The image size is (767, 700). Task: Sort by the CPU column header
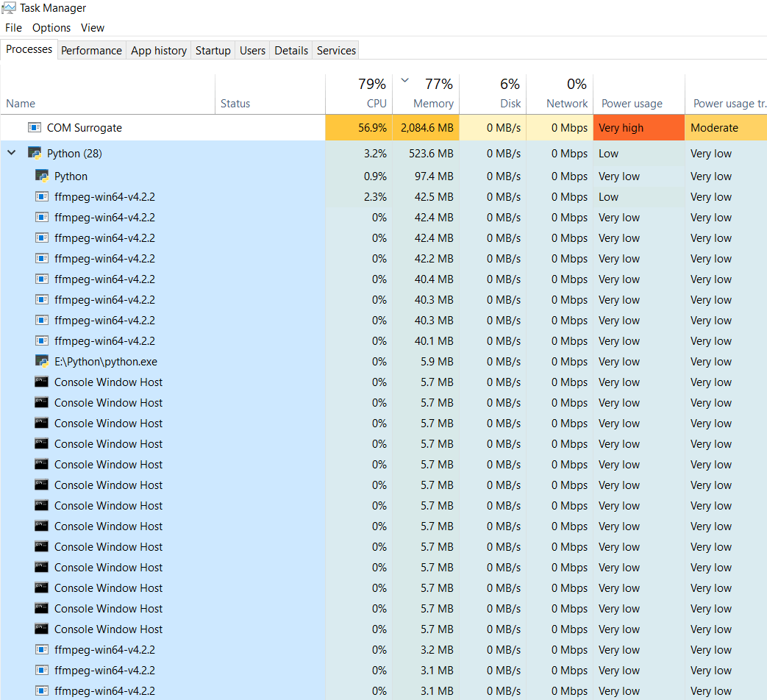point(359,94)
